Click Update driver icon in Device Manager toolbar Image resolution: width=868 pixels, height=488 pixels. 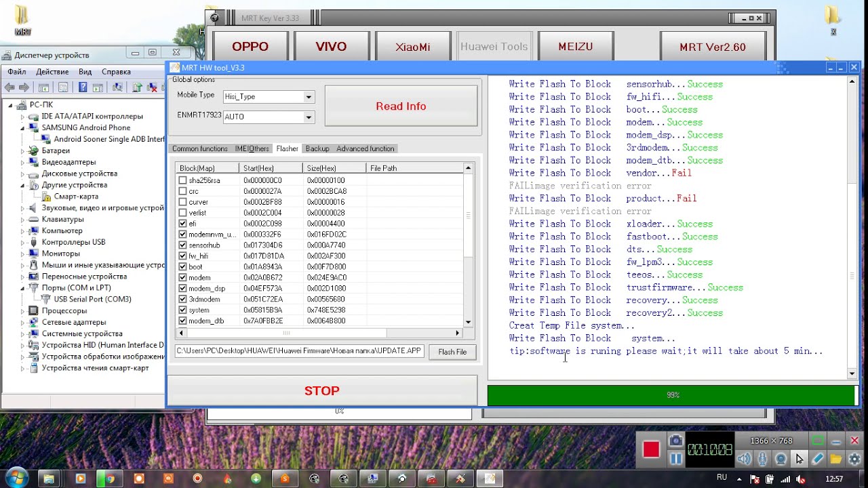pyautogui.click(x=137, y=87)
